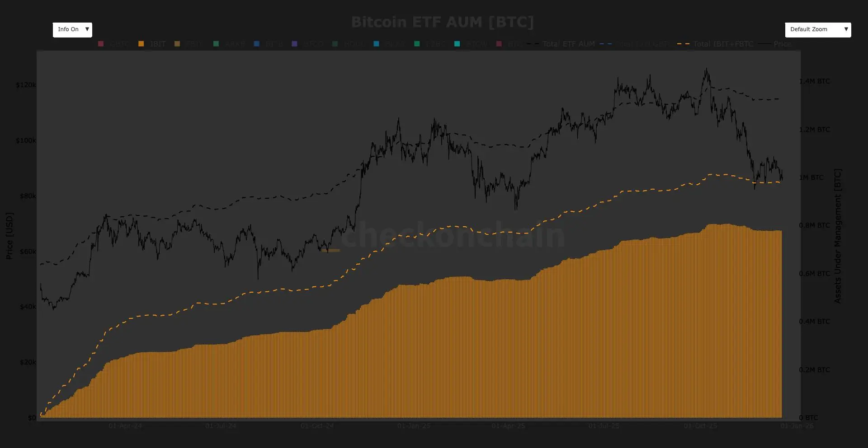This screenshot has width=868, height=448.
Task: Click the BITB blue legend square
Action: coord(257,44)
